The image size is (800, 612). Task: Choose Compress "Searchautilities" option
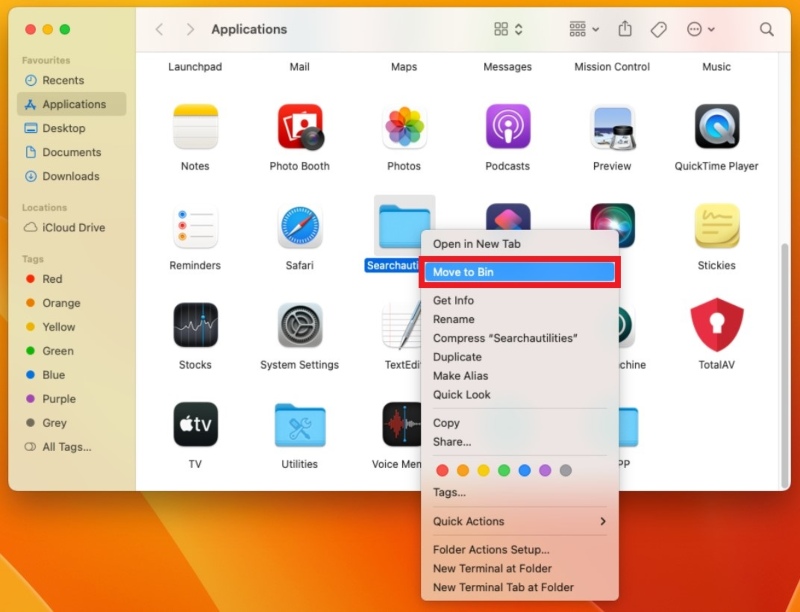click(519, 338)
